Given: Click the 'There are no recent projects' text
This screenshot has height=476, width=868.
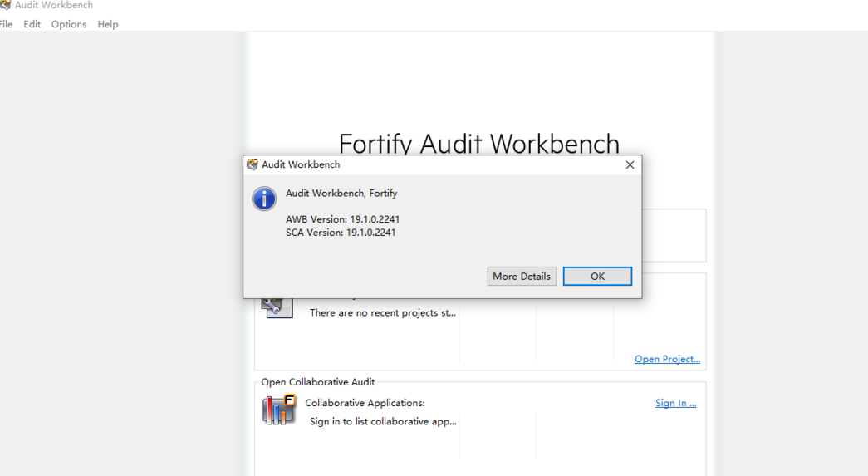Looking at the screenshot, I should tap(383, 312).
